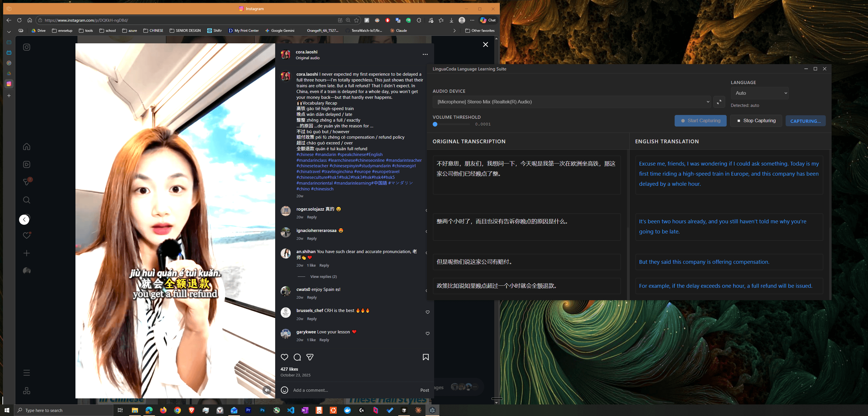The width and height of the screenshot is (868, 416).
Task: Save post with bookmark icon
Action: coord(425,357)
